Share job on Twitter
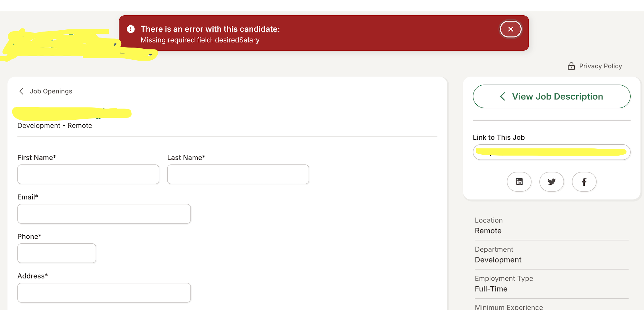This screenshot has width=644, height=310. pos(552,182)
